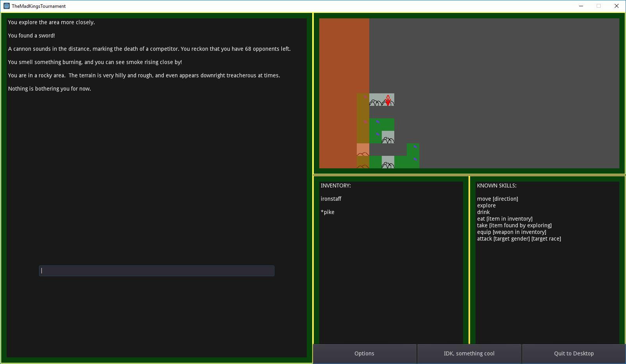
Task: Click the red player marker on the map
Action: (388, 100)
